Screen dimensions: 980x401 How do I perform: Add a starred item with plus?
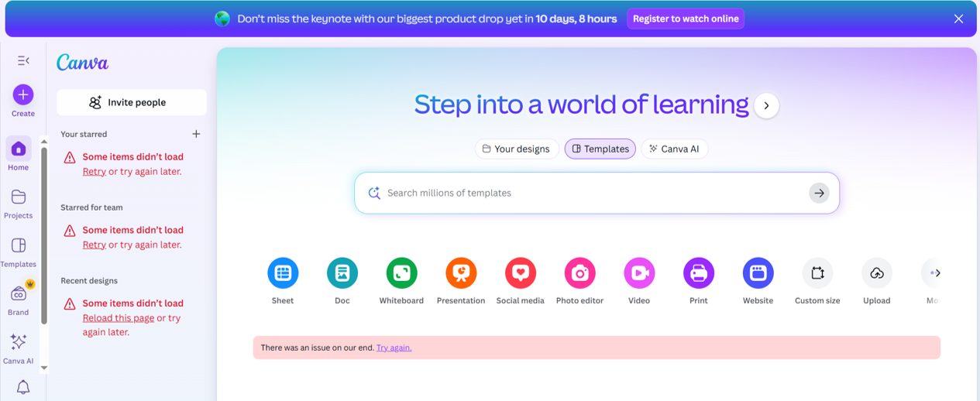pos(196,134)
